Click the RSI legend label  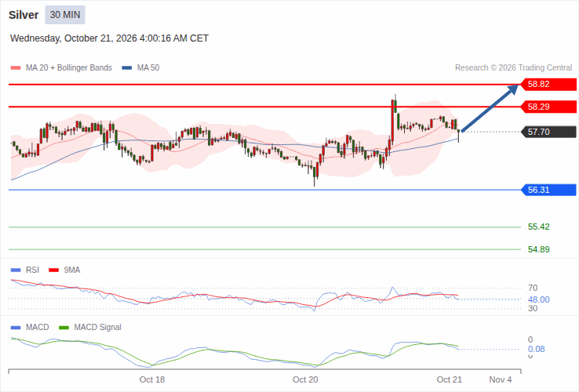(x=32, y=270)
